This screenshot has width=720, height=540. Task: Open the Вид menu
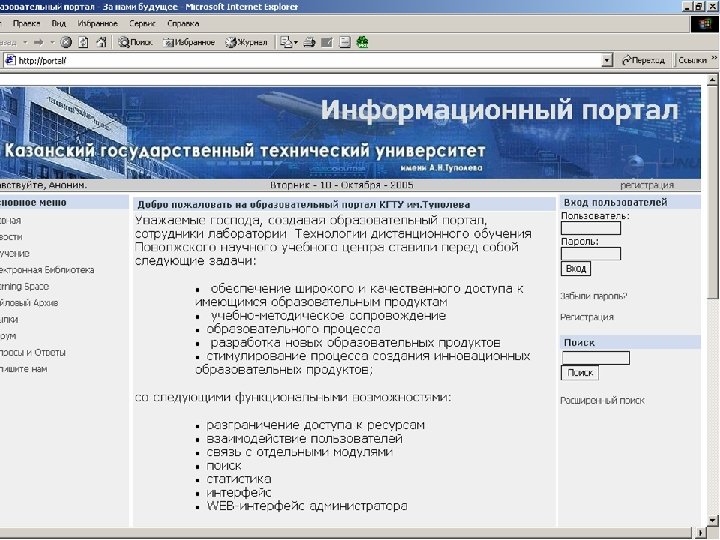pyautogui.click(x=58, y=23)
